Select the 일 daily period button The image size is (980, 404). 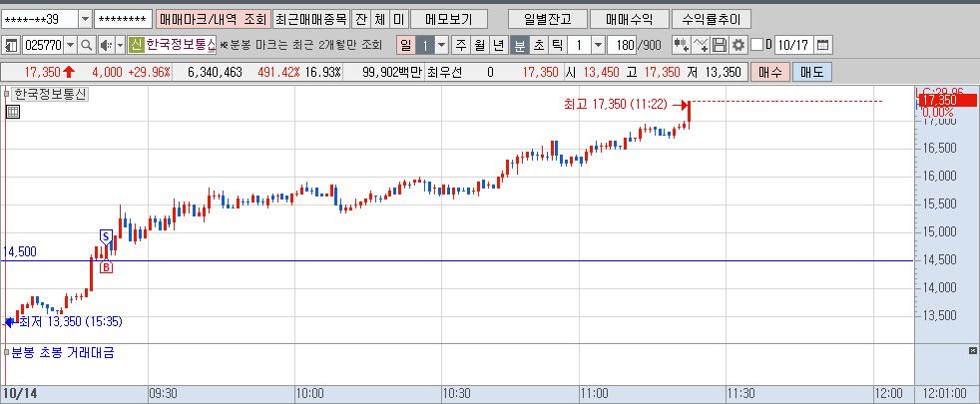[x=405, y=45]
